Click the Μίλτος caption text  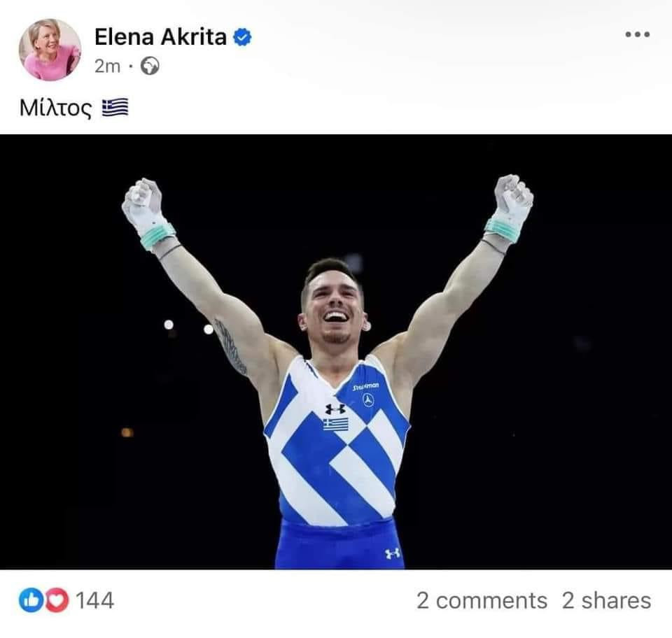[55, 108]
